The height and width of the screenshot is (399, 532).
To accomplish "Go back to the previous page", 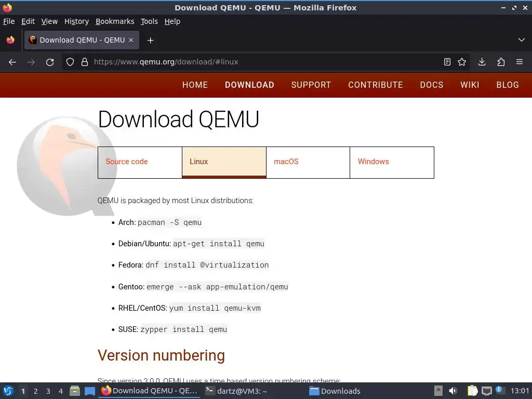I will tap(12, 62).
